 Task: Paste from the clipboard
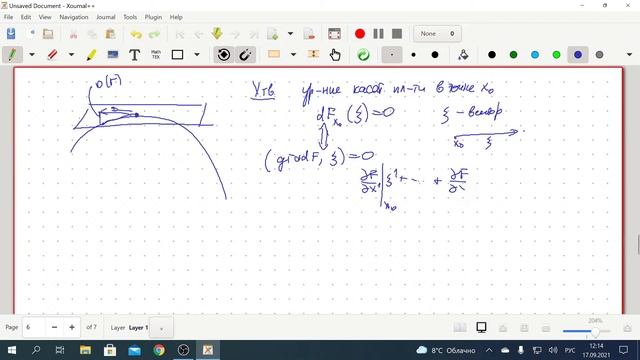[x=110, y=33]
